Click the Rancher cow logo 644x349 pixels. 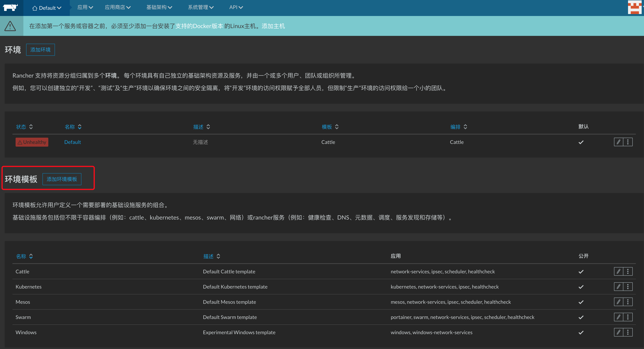(x=11, y=7)
